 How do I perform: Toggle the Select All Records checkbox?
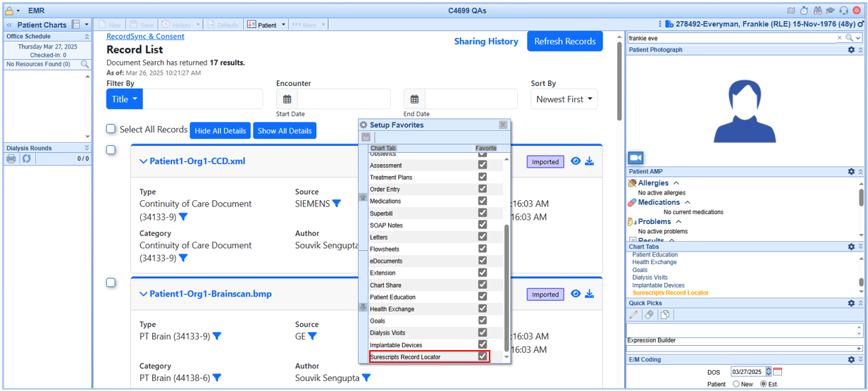[111, 129]
